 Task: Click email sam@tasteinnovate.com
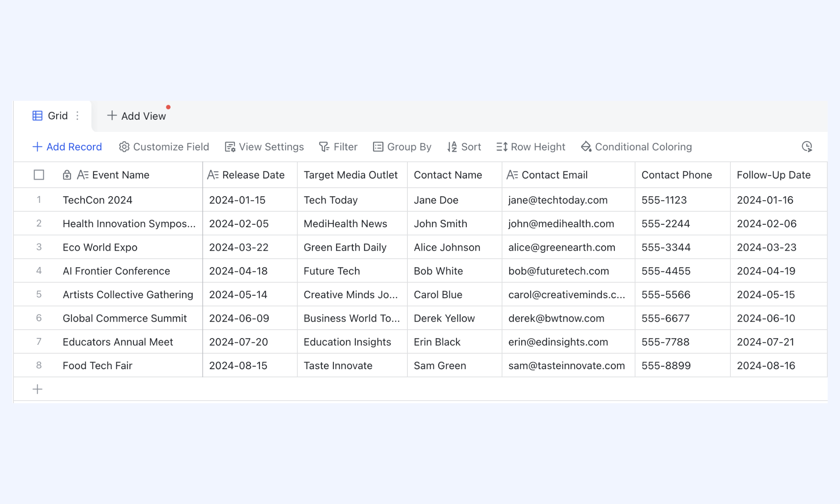point(569,365)
